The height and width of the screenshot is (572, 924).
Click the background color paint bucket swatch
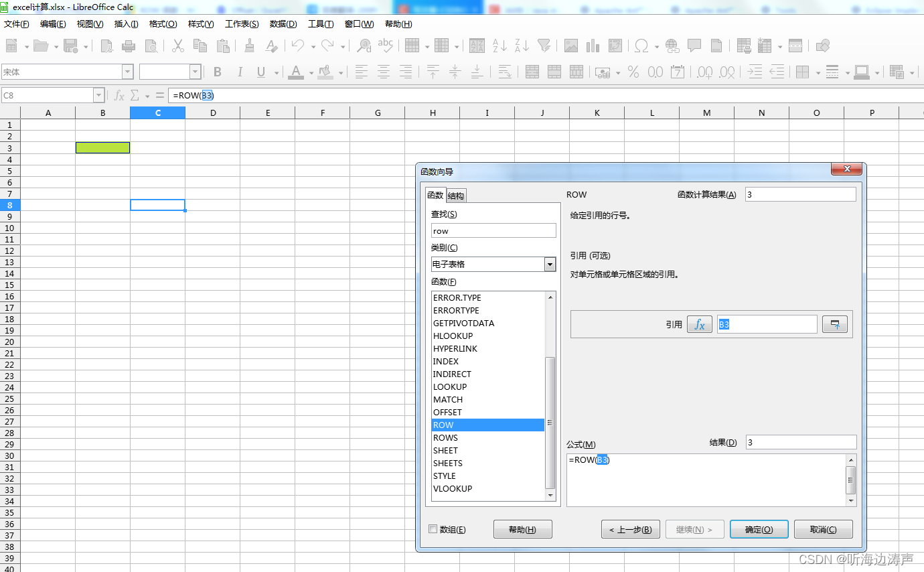coord(325,72)
